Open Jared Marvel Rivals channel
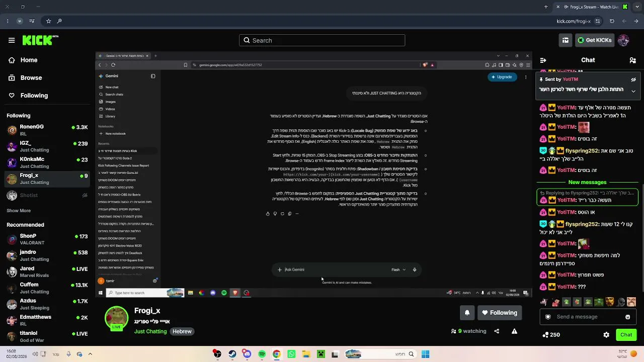Screen dimensions: 644x362 click(x=47, y=271)
